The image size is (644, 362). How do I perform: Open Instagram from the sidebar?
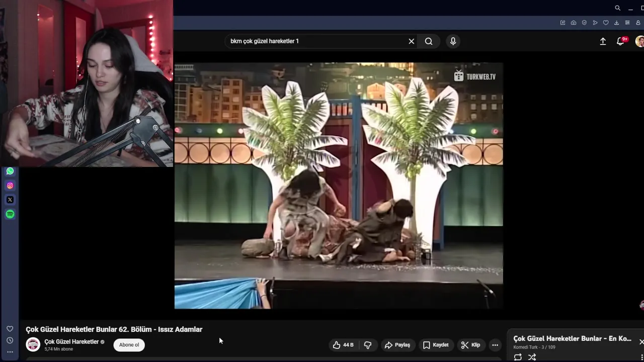pyautogui.click(x=10, y=186)
